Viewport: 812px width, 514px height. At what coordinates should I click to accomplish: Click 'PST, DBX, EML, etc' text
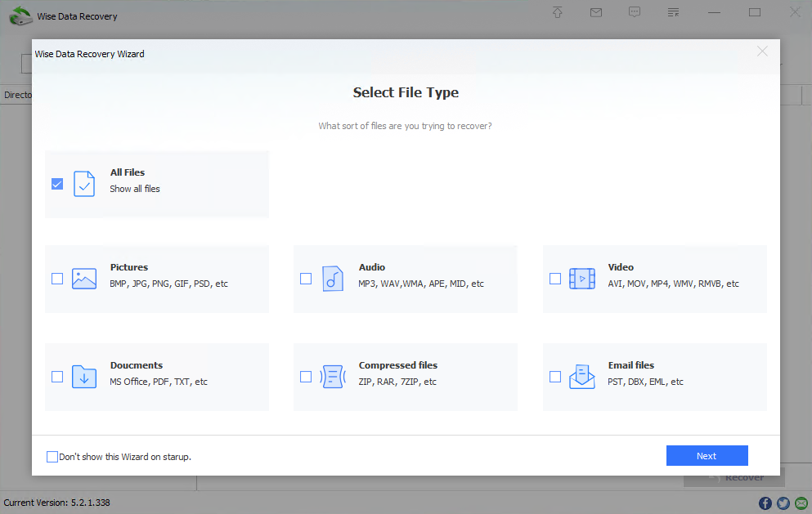(645, 382)
